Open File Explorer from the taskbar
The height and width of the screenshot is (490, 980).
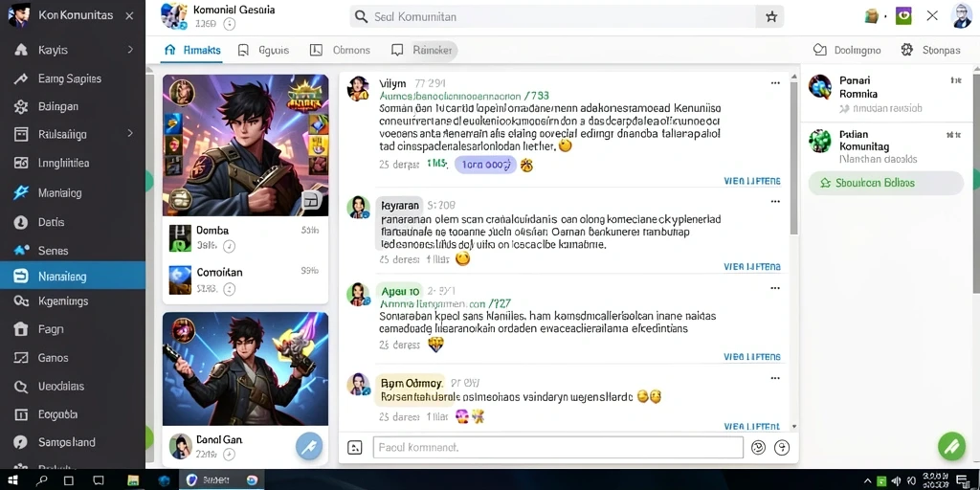click(133, 480)
